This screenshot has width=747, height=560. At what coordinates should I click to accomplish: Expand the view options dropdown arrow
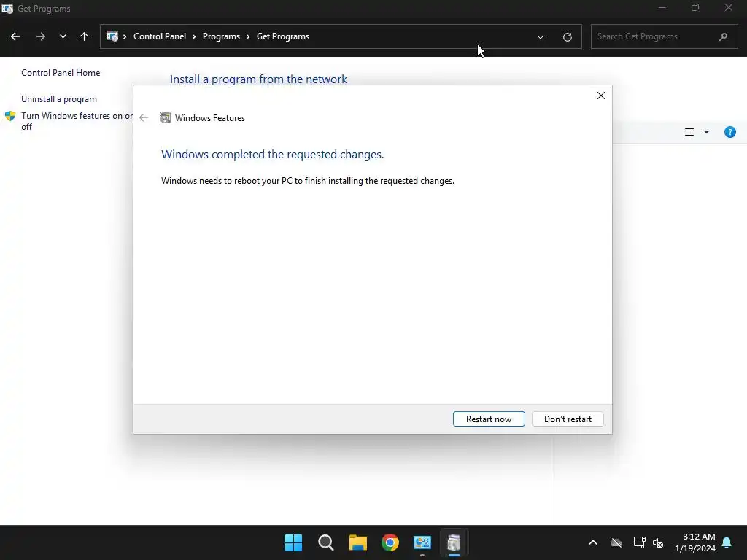(x=706, y=133)
